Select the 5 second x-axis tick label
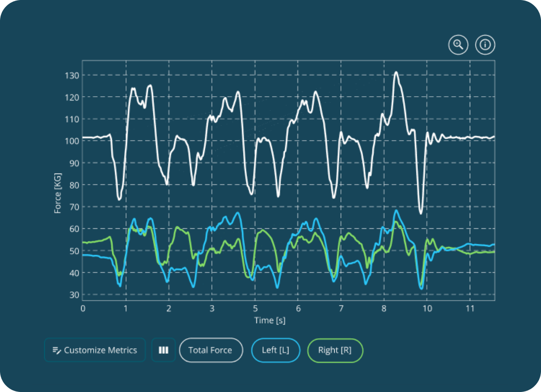 tap(255, 309)
